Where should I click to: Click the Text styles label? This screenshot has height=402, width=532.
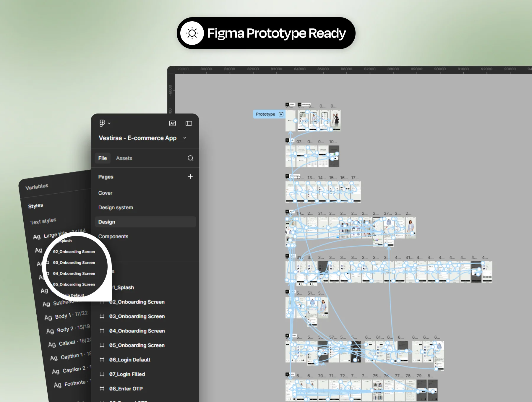pyautogui.click(x=43, y=221)
